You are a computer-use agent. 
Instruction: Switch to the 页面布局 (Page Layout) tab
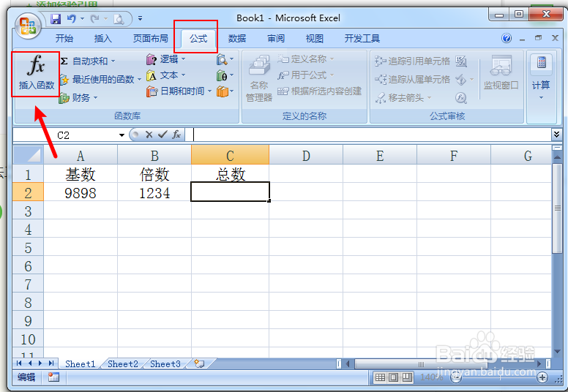click(150, 38)
